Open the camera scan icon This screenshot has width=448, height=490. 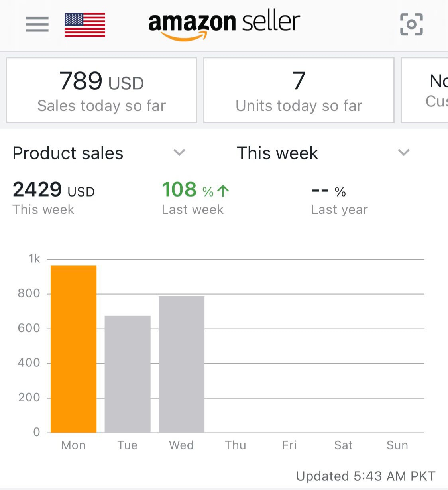click(411, 24)
